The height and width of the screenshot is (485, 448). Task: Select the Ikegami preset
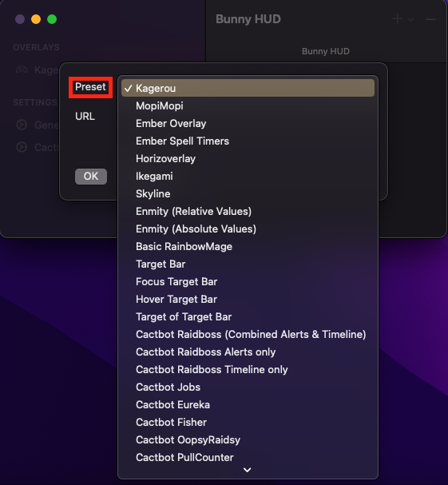pyautogui.click(x=248, y=177)
